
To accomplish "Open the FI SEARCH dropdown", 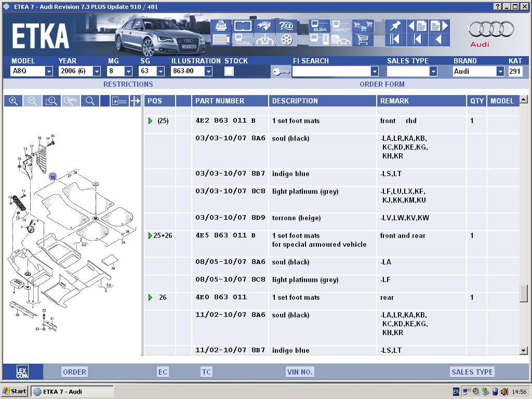I will point(374,71).
